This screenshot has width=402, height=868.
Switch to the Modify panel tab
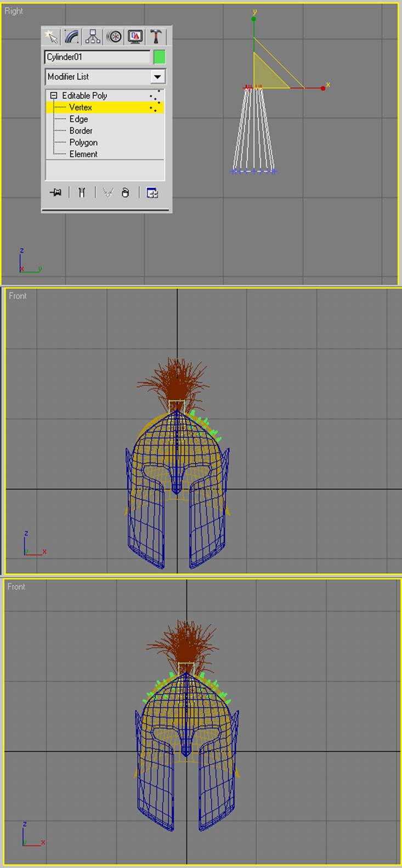pos(72,37)
